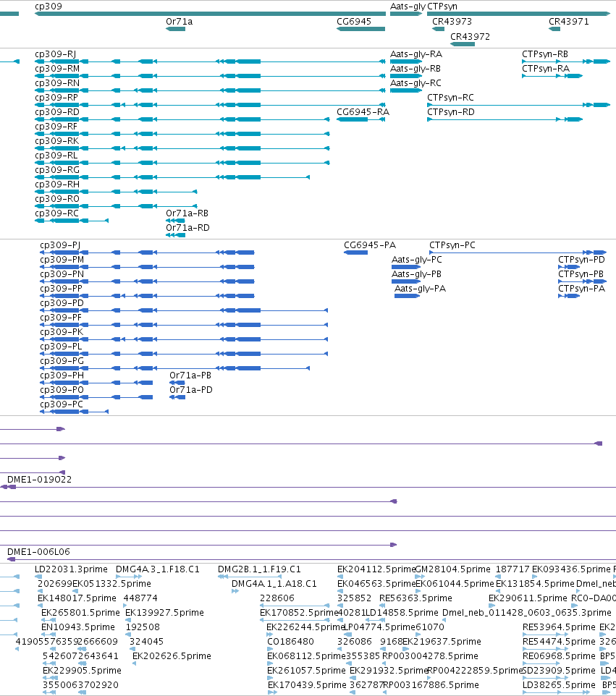The image size is (616, 696).
Task: Click the Or71a gene label
Action: [x=179, y=22]
